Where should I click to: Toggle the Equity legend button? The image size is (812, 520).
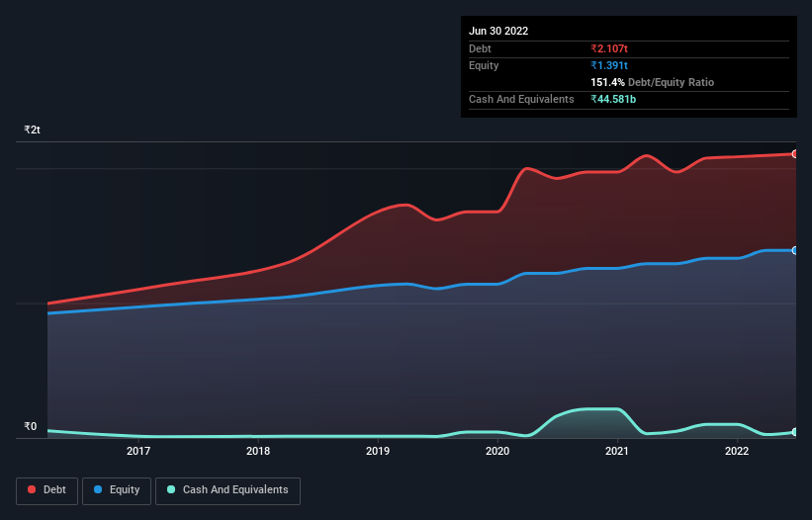(117, 490)
